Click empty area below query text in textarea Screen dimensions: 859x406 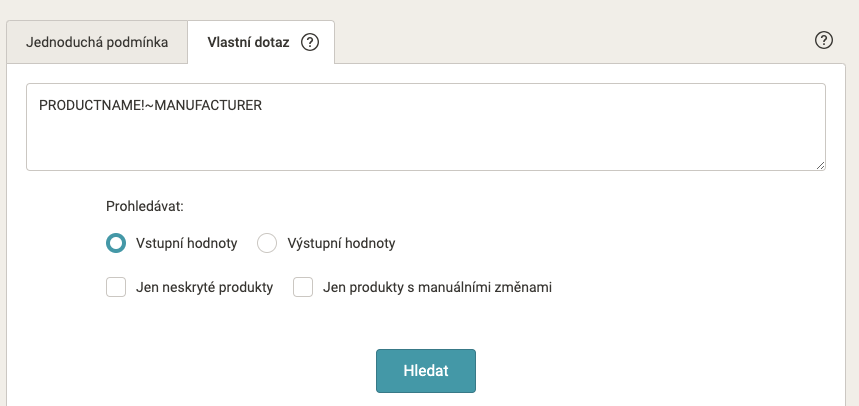[x=426, y=144]
